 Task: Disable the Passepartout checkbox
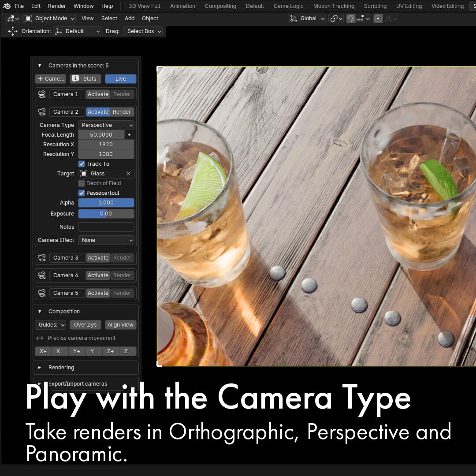pyautogui.click(x=82, y=193)
